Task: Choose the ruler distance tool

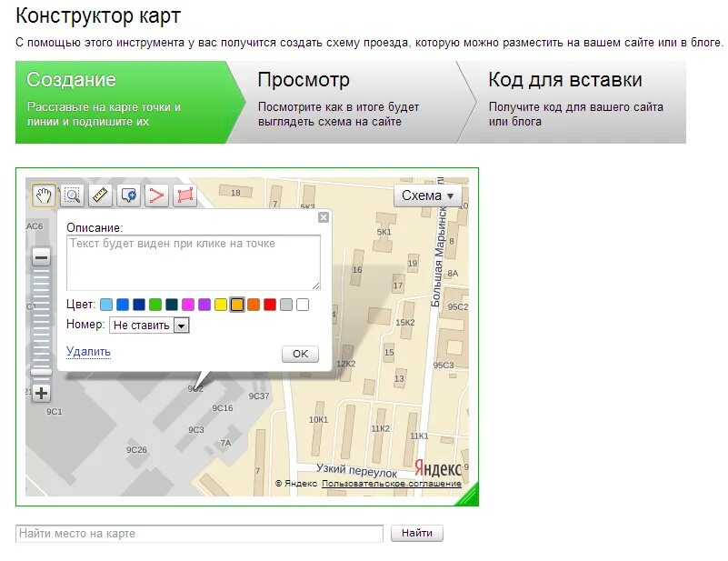Action: point(100,195)
